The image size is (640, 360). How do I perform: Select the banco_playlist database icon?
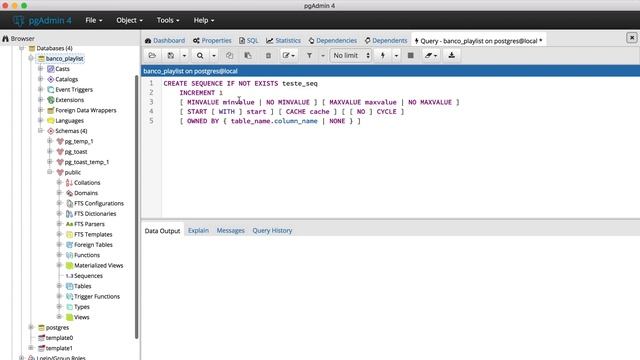[x=41, y=59]
